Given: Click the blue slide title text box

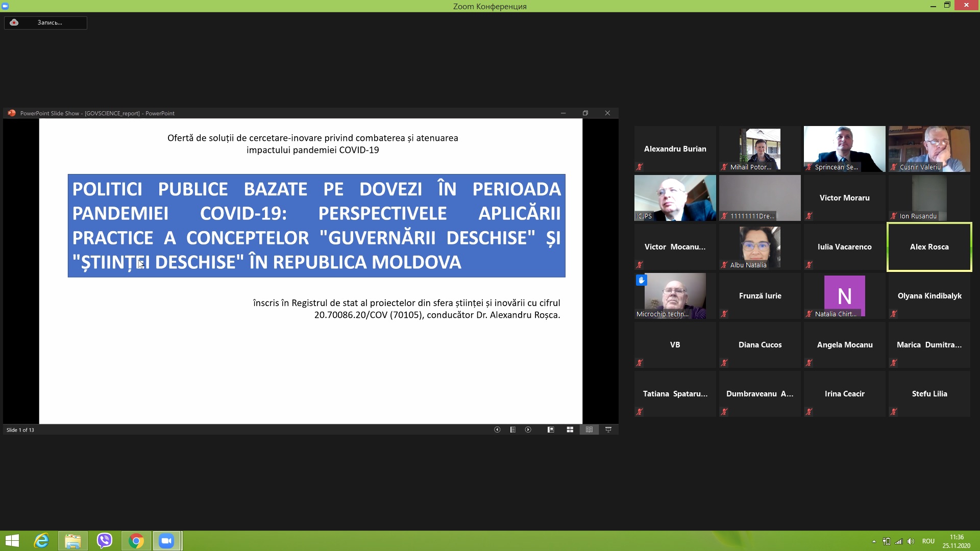Looking at the screenshot, I should pos(316,226).
